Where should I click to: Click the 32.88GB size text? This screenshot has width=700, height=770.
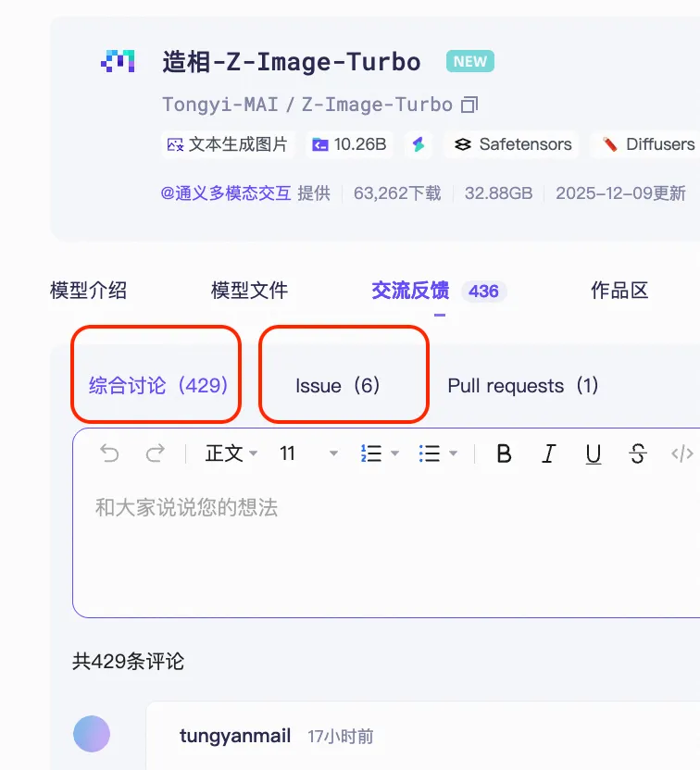click(498, 193)
